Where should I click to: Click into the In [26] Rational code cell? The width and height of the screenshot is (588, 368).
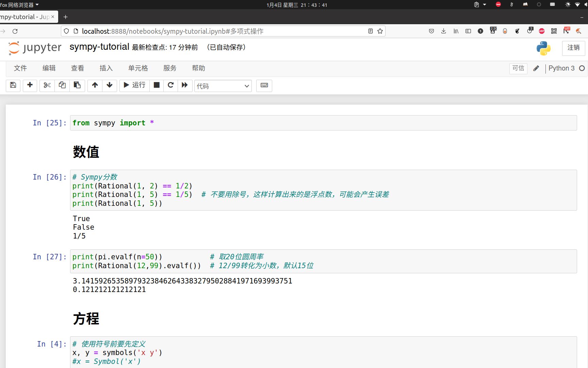pyautogui.click(x=323, y=190)
